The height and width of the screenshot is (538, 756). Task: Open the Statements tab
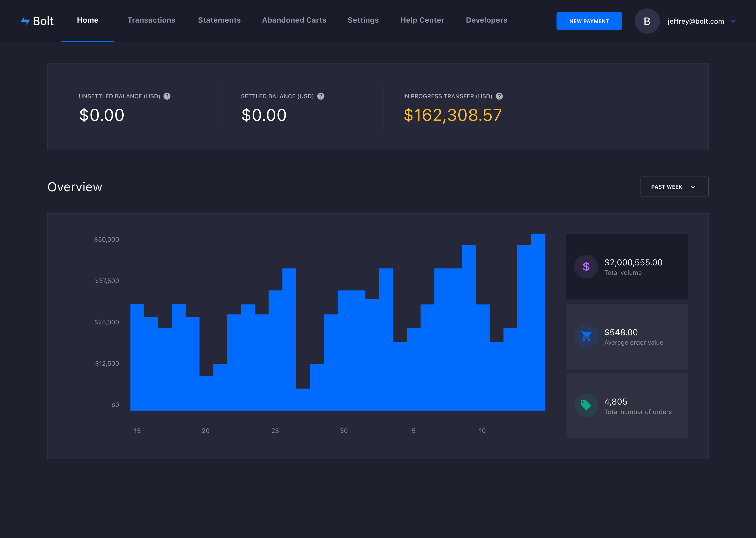click(x=219, y=20)
